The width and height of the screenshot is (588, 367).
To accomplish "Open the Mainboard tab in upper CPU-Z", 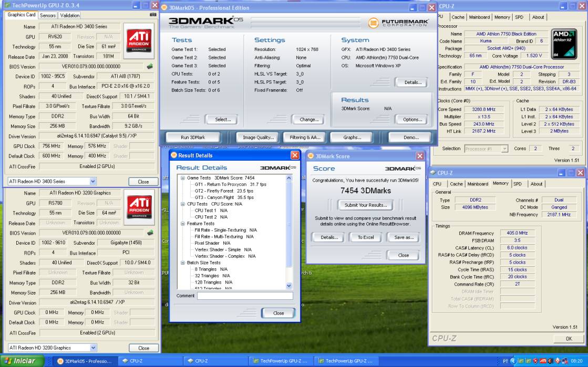I will [479, 17].
